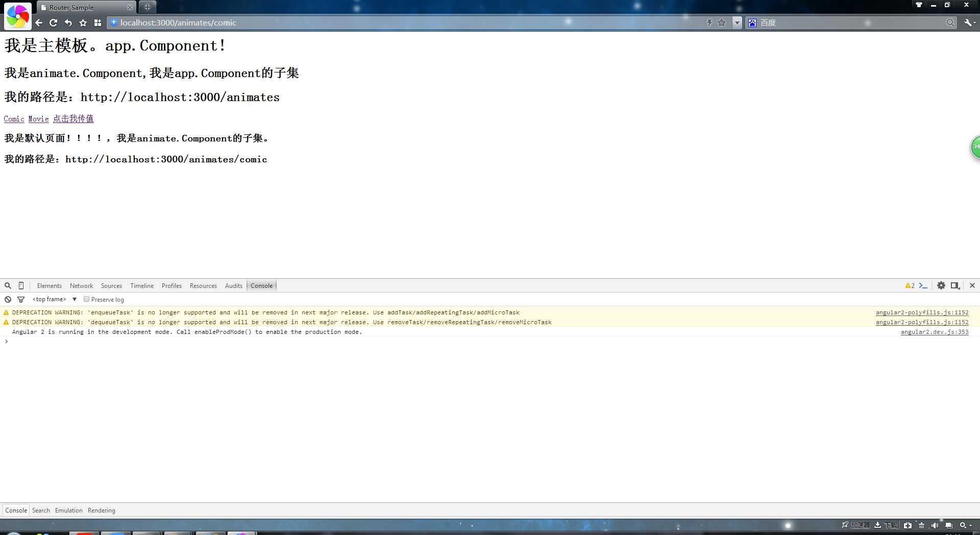Click the lightning speed-mode icon in address bar

[709, 22]
